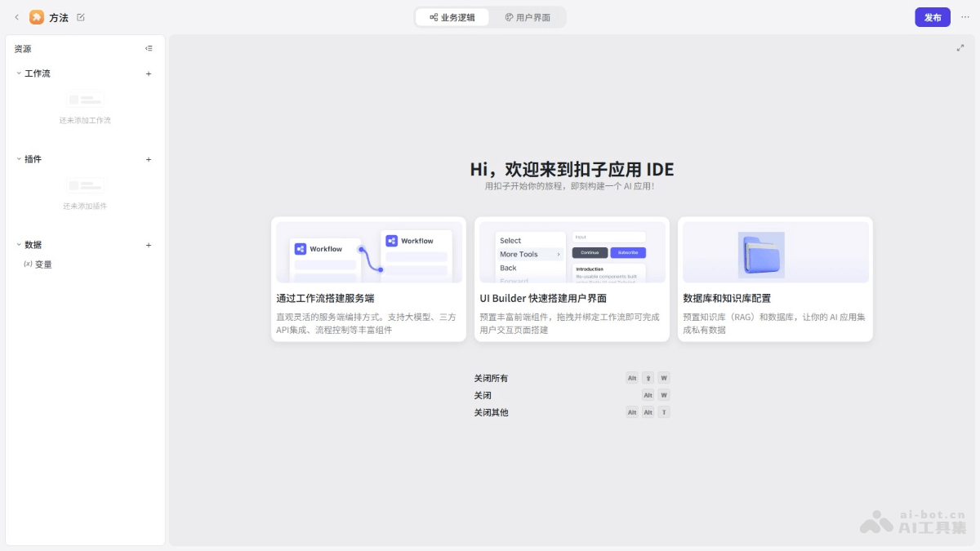The width and height of the screenshot is (980, 551).
Task: Open the more options ellipsis menu
Action: [x=965, y=17]
